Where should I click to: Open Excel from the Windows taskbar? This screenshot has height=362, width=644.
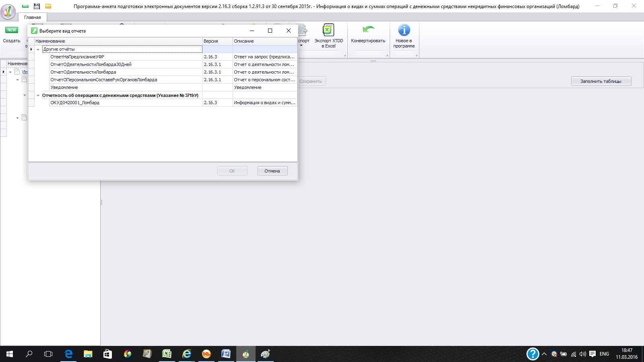click(167, 354)
